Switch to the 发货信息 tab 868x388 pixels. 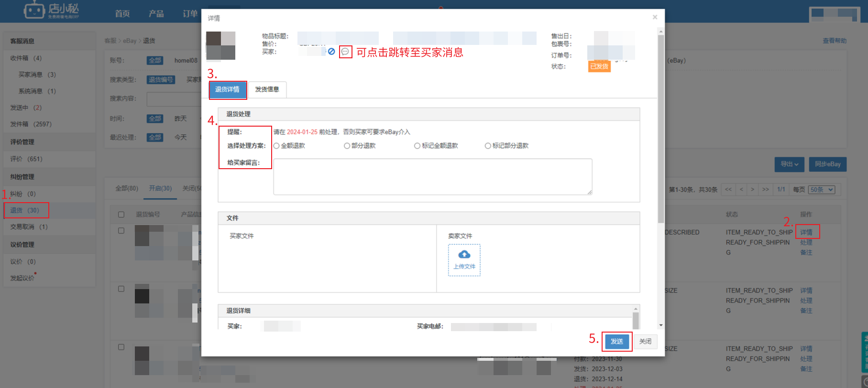click(267, 89)
